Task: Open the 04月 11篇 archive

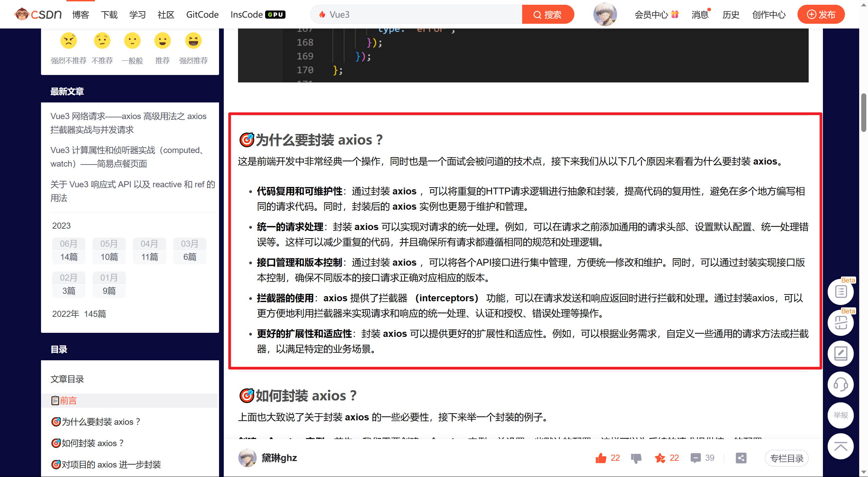Action: (149, 250)
